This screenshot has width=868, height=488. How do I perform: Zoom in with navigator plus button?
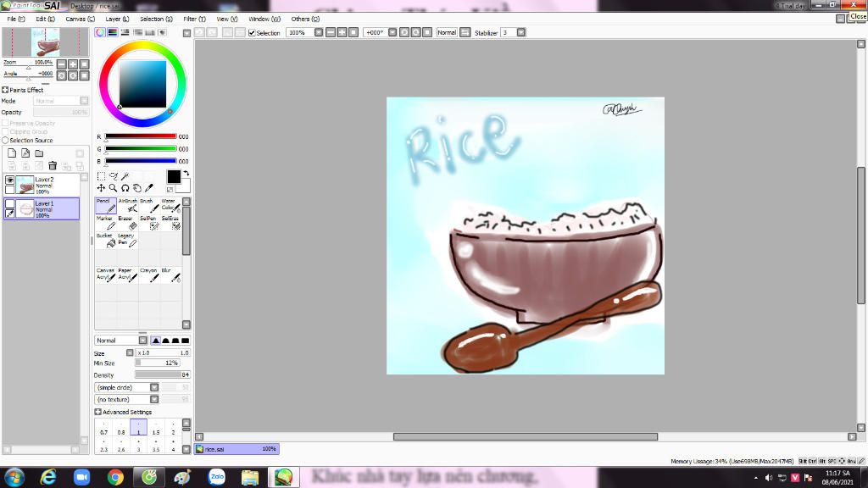click(x=73, y=64)
